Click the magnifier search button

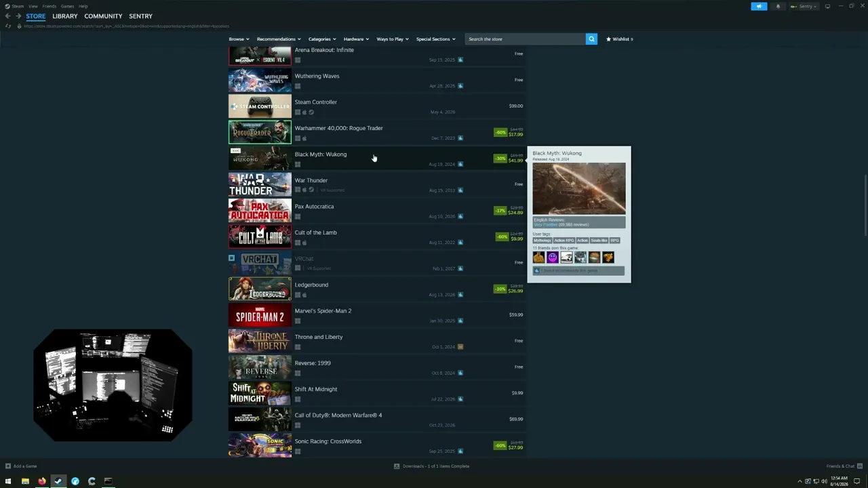pos(591,39)
